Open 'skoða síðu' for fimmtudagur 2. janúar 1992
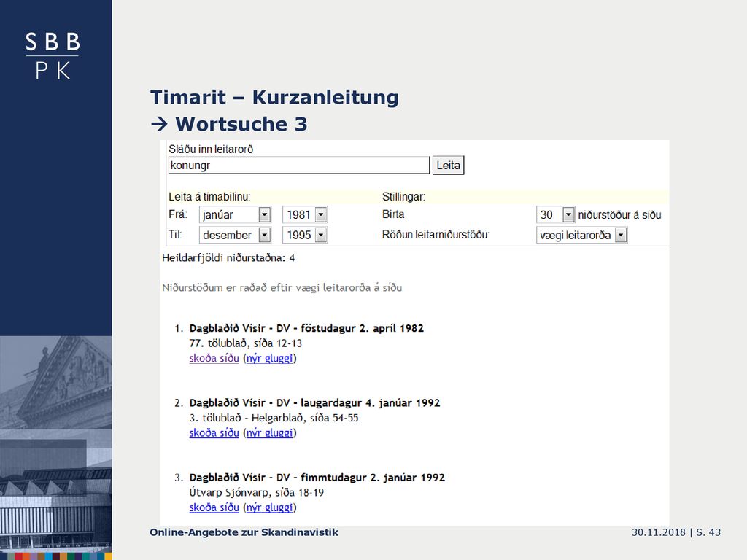This screenshot has width=747, height=560. tap(214, 507)
